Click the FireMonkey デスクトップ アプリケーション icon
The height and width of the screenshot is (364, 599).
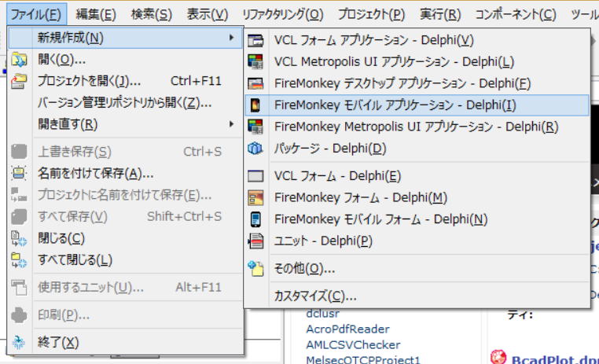[x=255, y=83]
